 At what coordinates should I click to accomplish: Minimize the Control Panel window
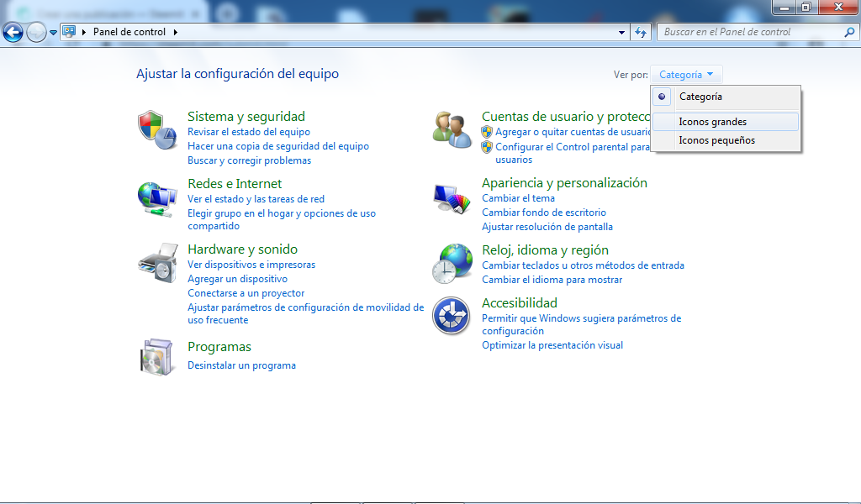point(784,7)
